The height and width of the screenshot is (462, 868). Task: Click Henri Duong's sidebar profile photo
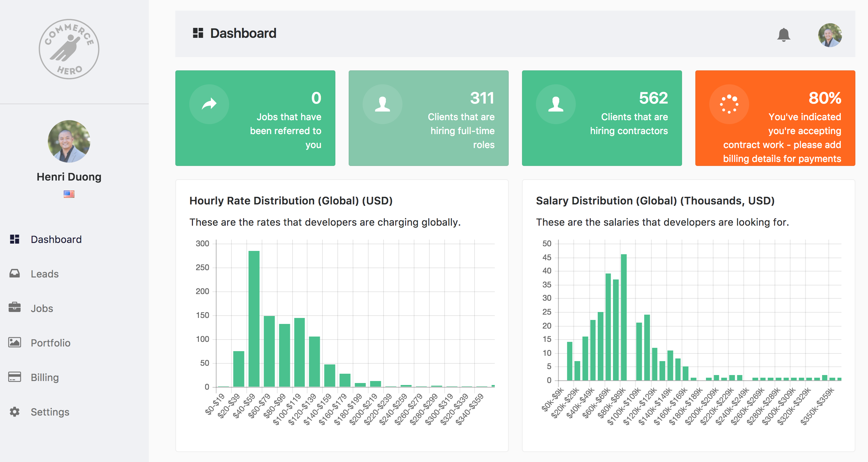point(69,141)
